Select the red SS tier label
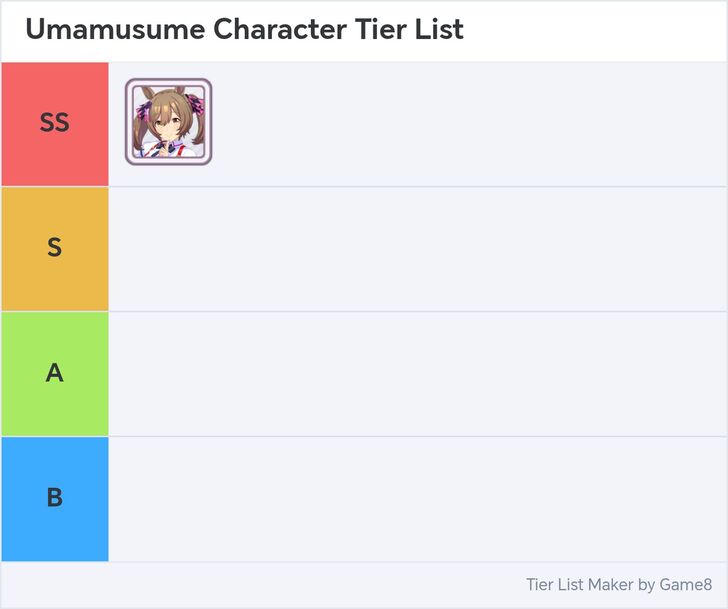The width and height of the screenshot is (728, 609). point(55,123)
